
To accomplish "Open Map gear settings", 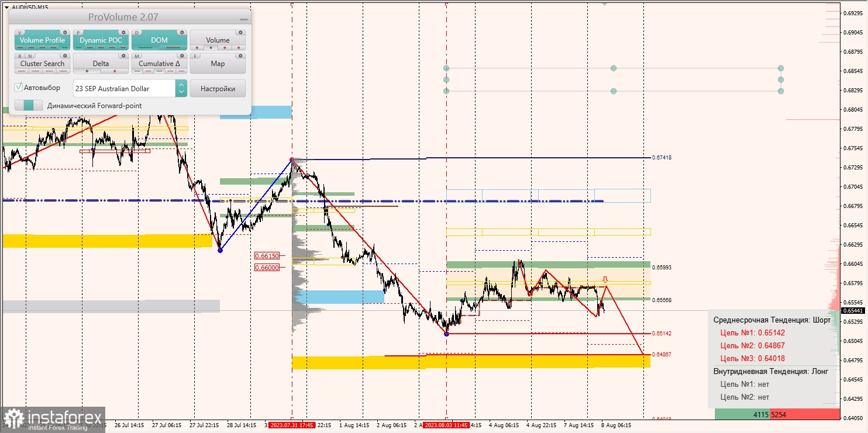I will click(240, 56).
